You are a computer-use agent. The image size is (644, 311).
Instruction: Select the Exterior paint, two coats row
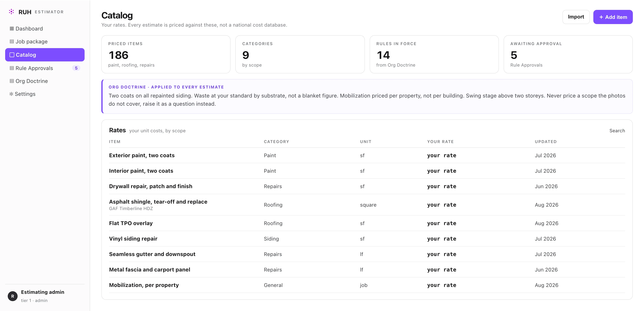point(367,155)
